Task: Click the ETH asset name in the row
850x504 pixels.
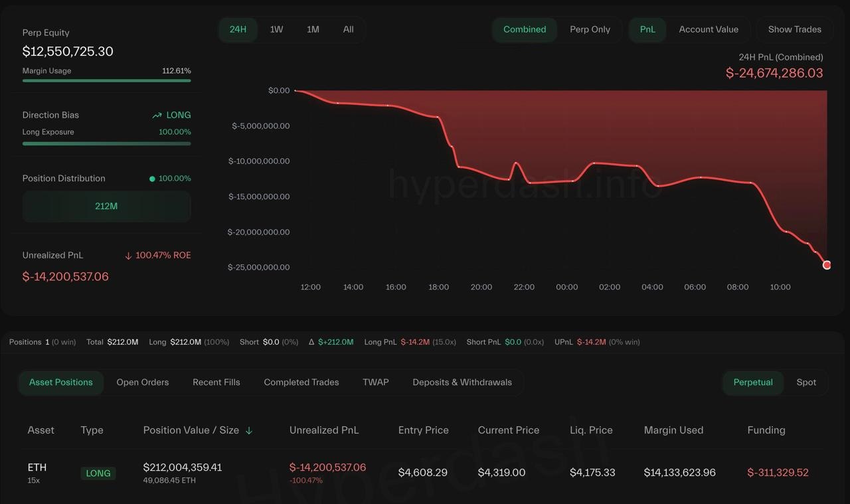Action: click(x=37, y=467)
